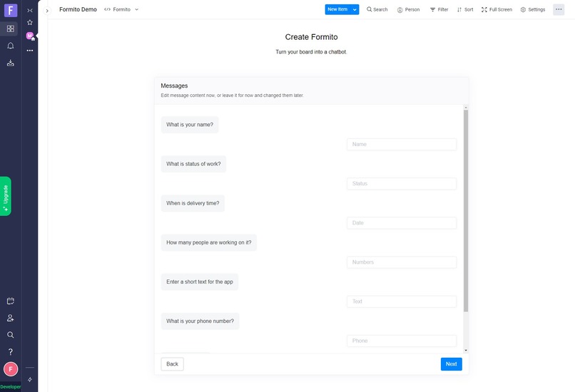Open the top-right more options menu

pyautogui.click(x=559, y=9)
